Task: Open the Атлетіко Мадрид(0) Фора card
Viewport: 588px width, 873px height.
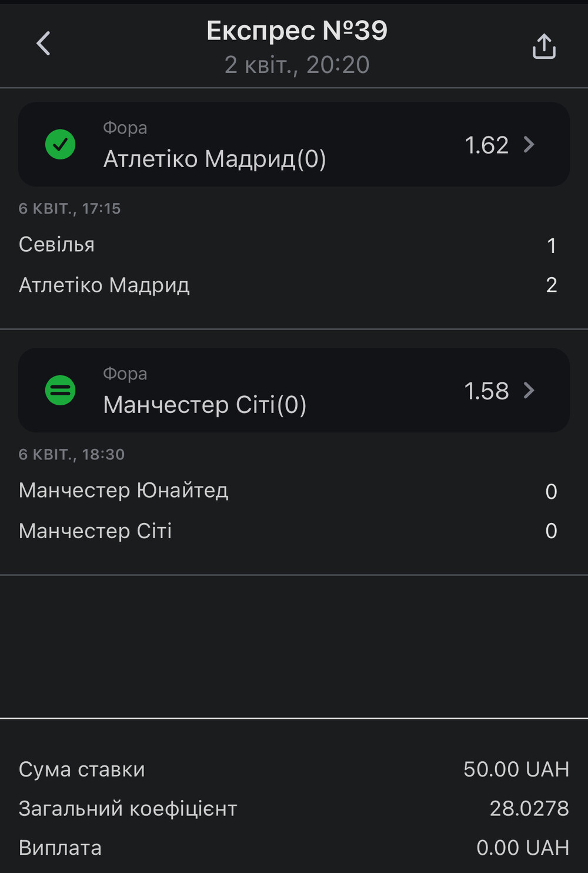Action: coord(294,144)
